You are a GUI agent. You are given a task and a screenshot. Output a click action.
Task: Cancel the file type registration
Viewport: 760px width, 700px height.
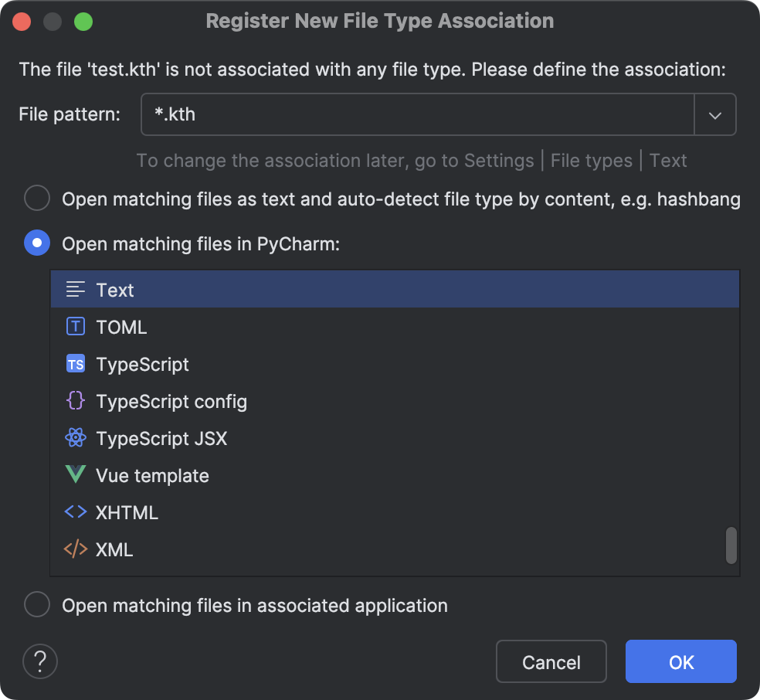pyautogui.click(x=551, y=661)
